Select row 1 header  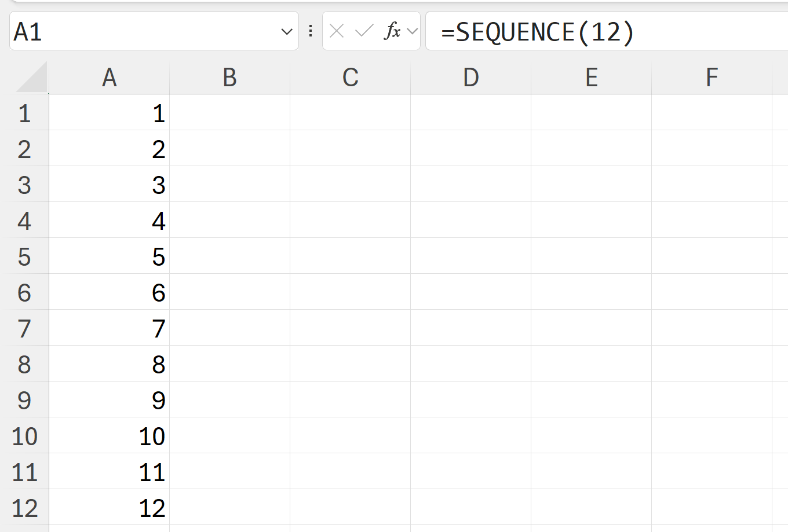click(24, 113)
